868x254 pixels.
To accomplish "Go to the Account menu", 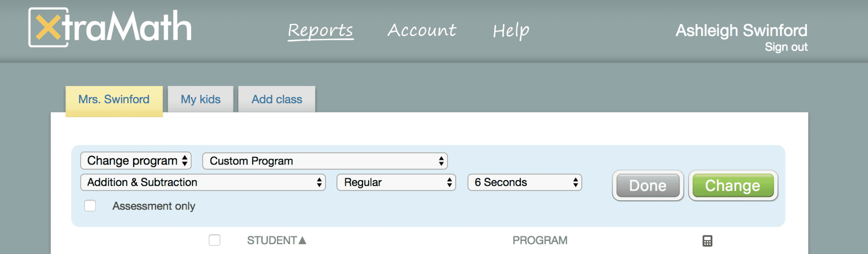I will pyautogui.click(x=422, y=31).
